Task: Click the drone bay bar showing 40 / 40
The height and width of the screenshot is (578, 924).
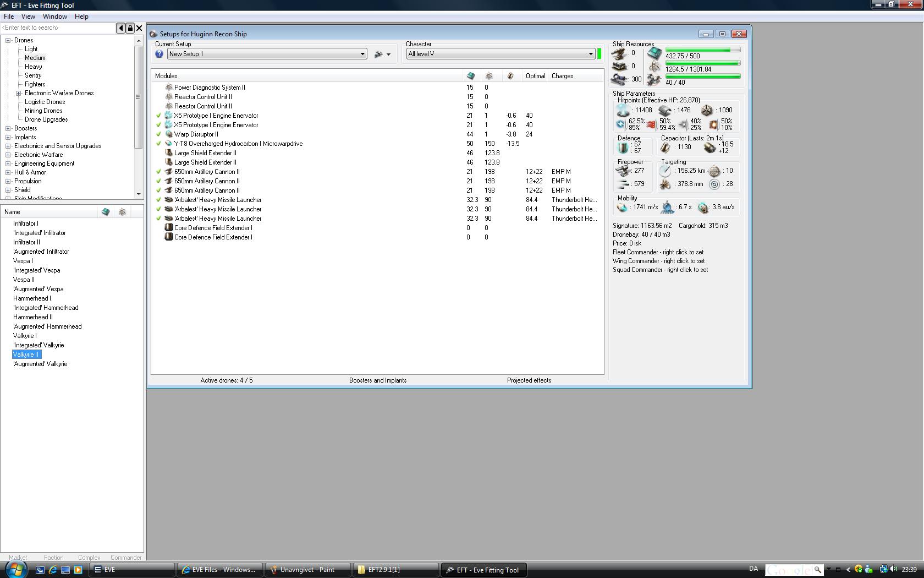Action: [703, 77]
